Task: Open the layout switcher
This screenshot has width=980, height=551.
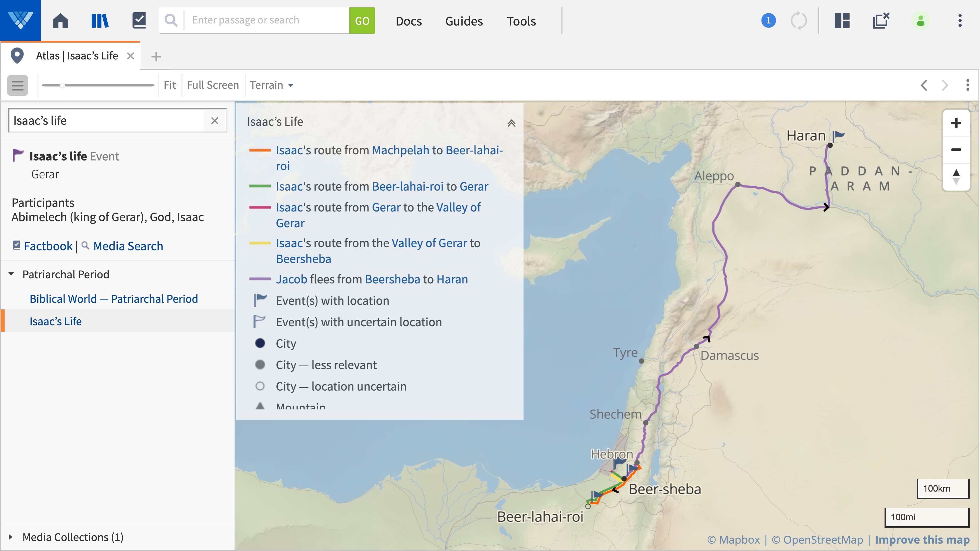Action: [842, 20]
